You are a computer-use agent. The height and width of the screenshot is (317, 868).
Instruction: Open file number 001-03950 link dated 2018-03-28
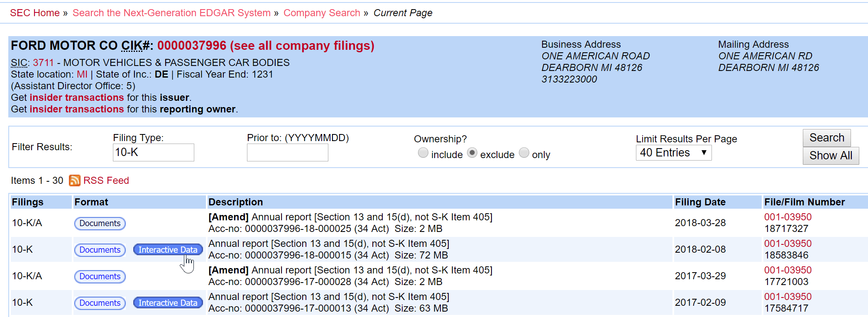point(788,217)
